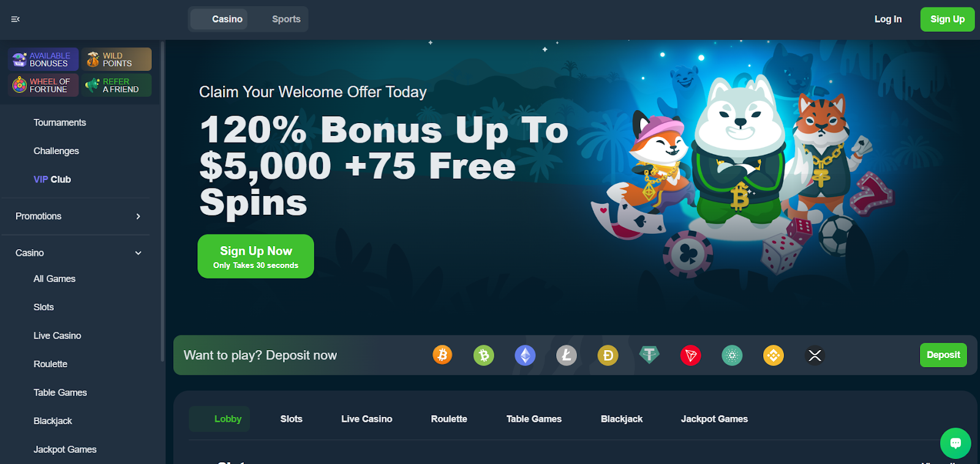The height and width of the screenshot is (464, 980).
Task: Click the sidebar vertical scrollbar
Action: point(162,201)
